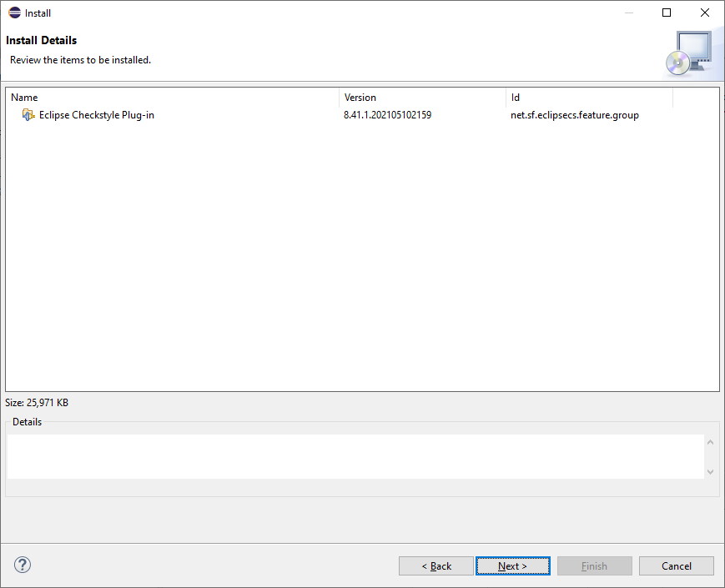
Task: Click inside the Details text area
Action: click(350, 455)
